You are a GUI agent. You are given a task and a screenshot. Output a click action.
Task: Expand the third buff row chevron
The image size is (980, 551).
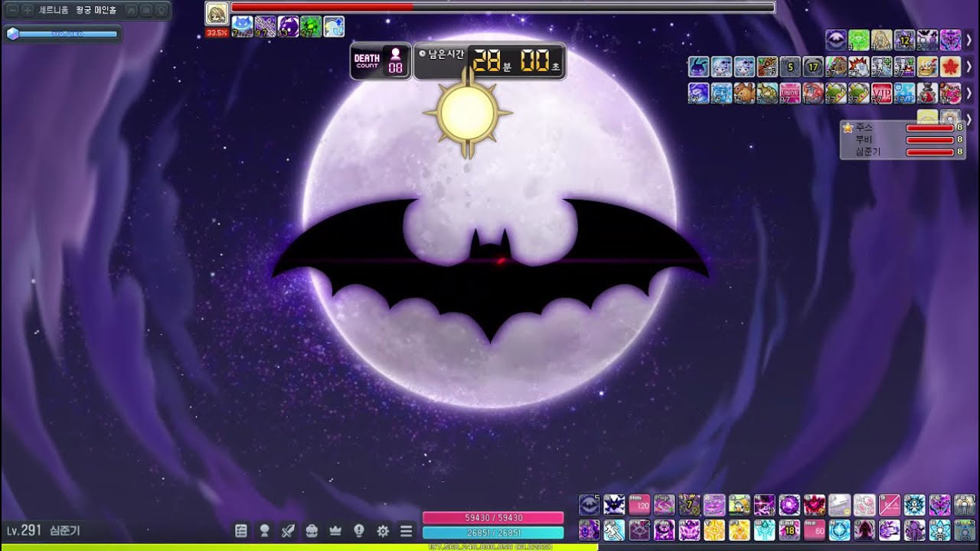969,93
